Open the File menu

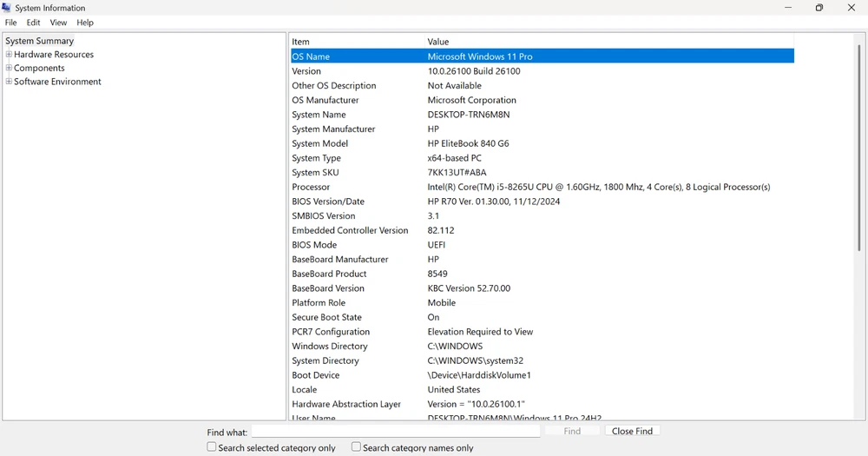(11, 23)
